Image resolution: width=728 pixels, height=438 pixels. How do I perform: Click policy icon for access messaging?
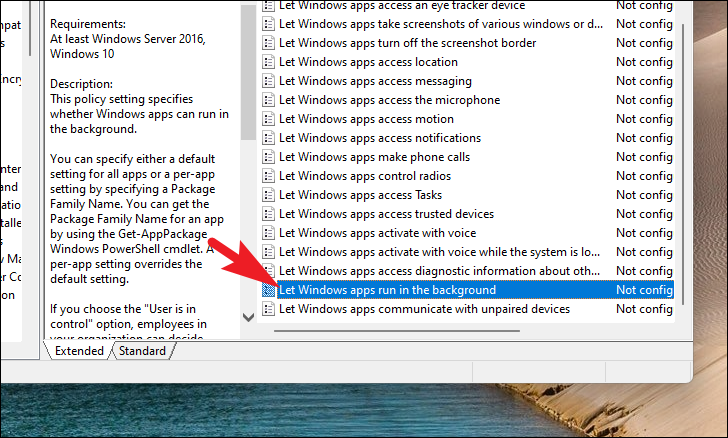[x=268, y=81]
